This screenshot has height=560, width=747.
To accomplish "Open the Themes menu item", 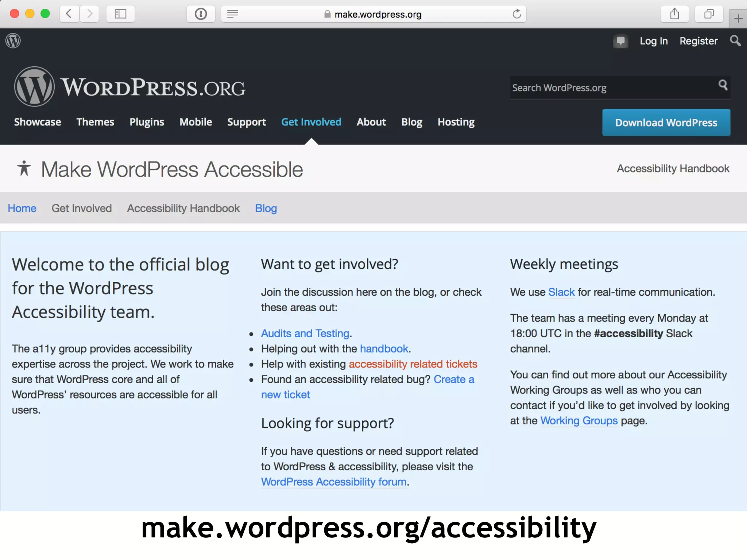I will tap(95, 122).
